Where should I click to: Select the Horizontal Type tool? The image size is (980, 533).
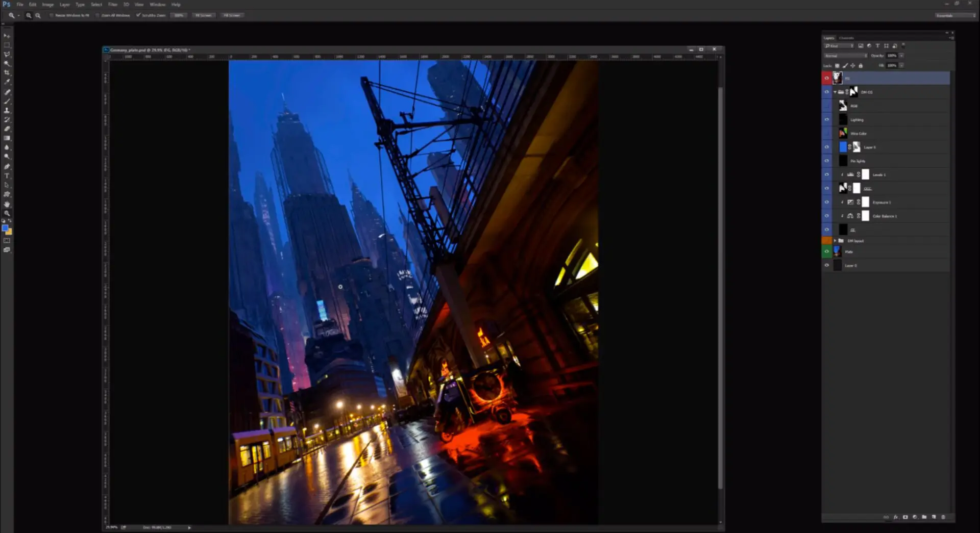[x=7, y=175]
